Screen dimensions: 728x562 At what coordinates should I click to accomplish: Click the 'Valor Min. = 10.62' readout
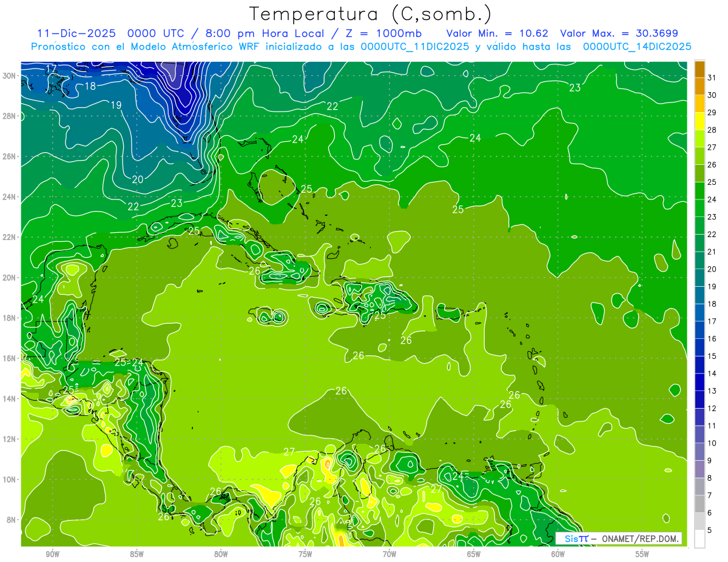[x=497, y=33]
